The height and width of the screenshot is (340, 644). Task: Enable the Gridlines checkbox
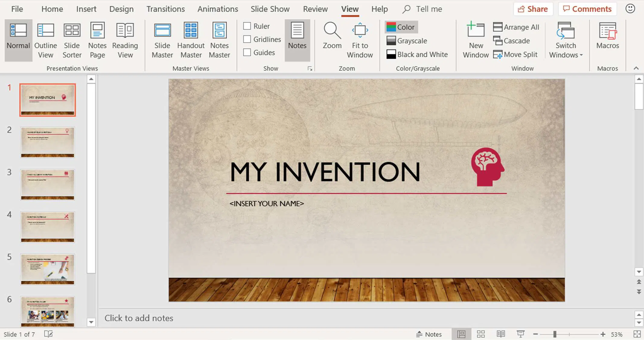tap(247, 39)
